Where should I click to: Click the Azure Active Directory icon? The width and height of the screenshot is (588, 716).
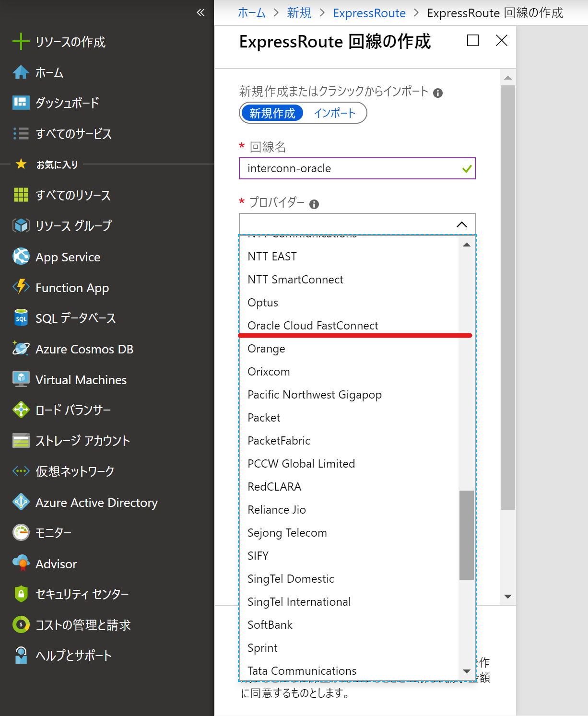coord(21,502)
